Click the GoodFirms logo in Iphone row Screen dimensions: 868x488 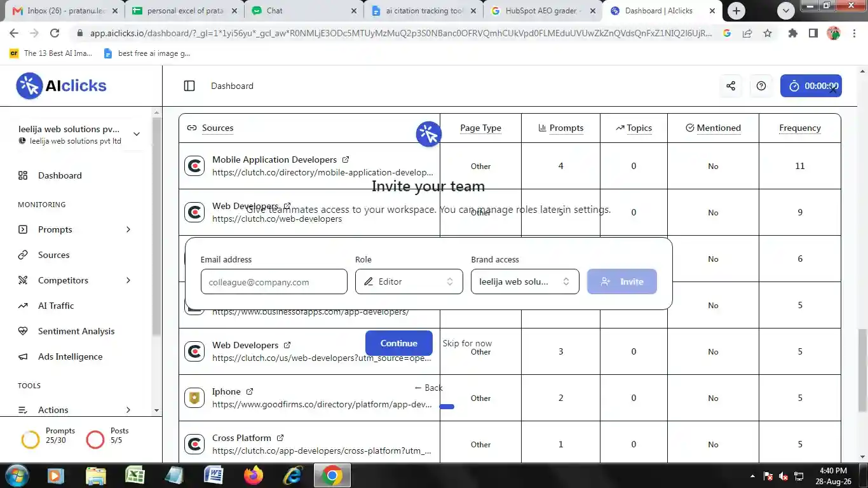tap(194, 398)
